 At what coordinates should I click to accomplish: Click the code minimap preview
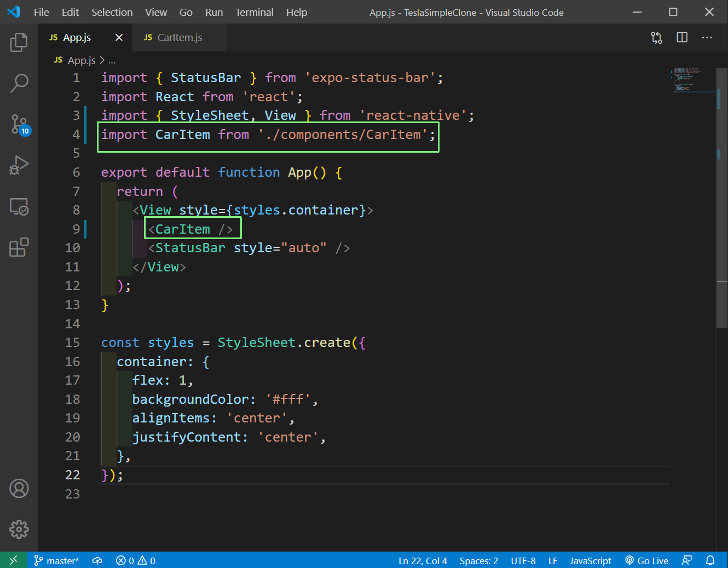tap(692, 80)
